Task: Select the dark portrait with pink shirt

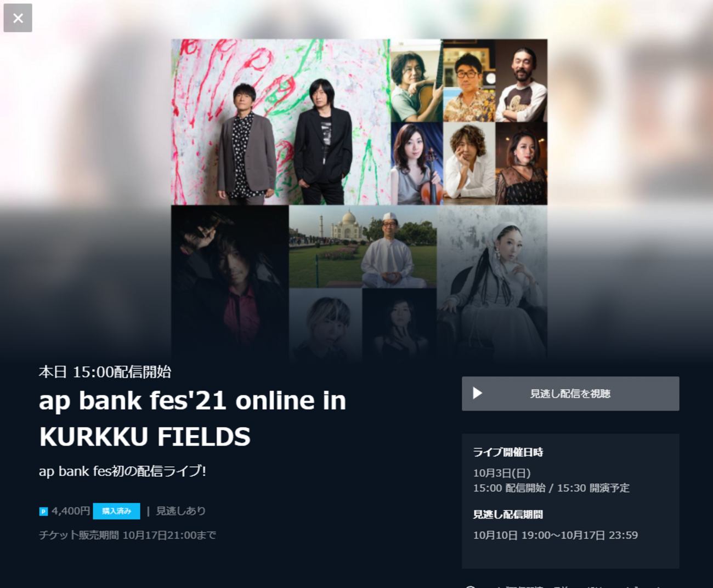Action: (230, 283)
